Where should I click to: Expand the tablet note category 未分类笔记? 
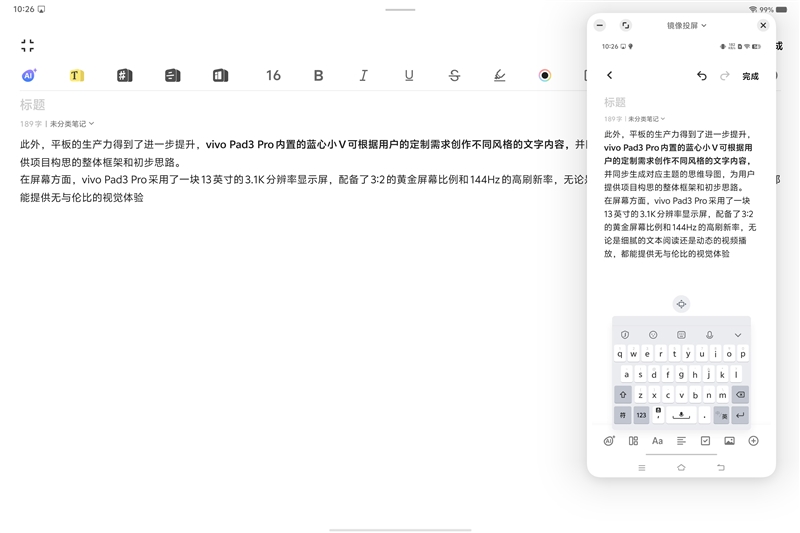point(72,124)
